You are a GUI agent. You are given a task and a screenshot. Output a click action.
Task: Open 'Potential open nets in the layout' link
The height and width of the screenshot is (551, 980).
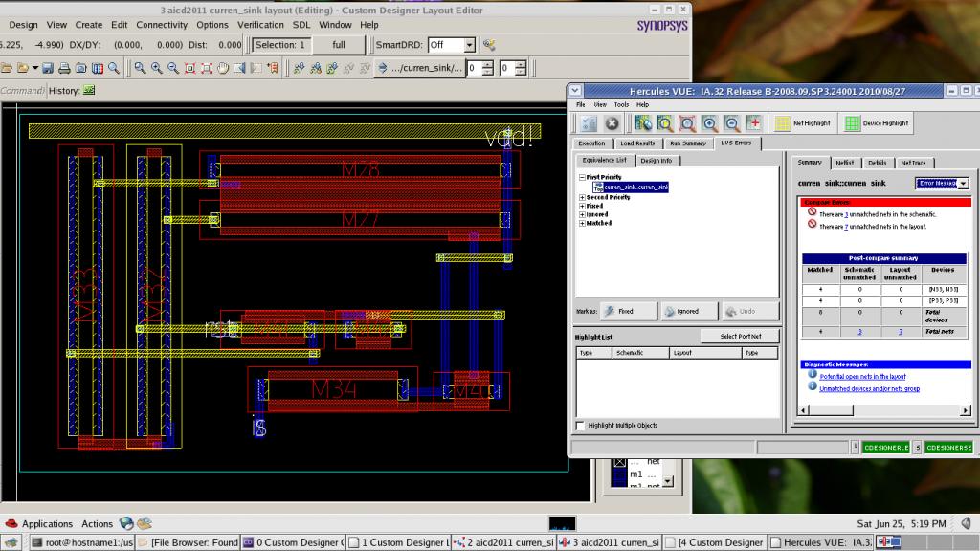pos(862,377)
